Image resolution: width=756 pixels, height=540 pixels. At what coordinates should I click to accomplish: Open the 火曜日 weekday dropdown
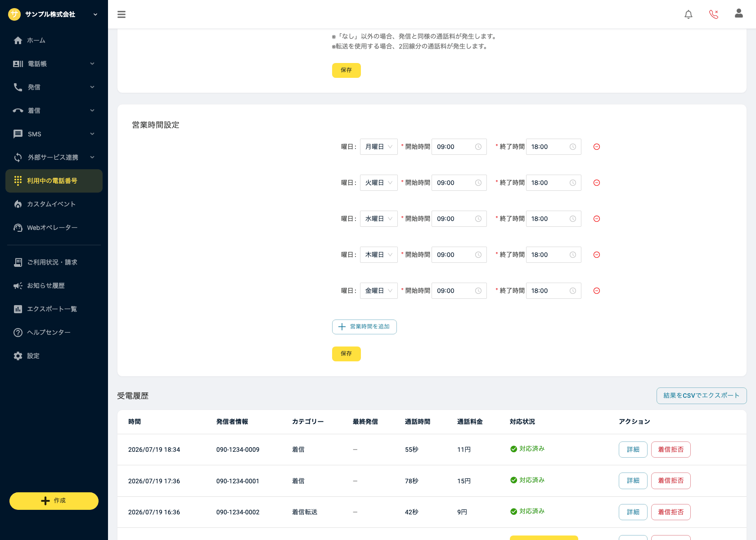(x=379, y=183)
